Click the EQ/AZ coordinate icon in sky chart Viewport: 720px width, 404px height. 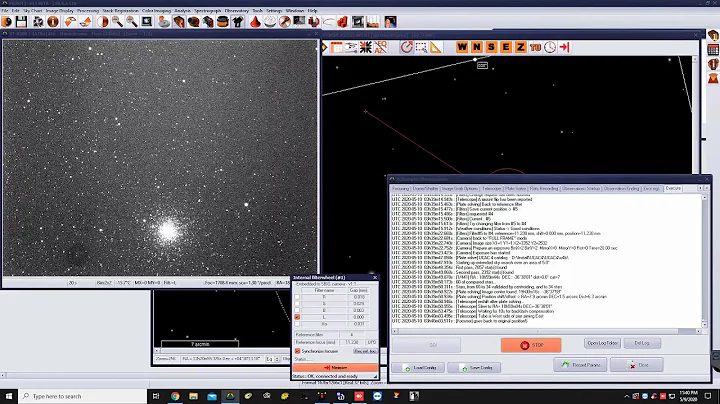(x=381, y=47)
